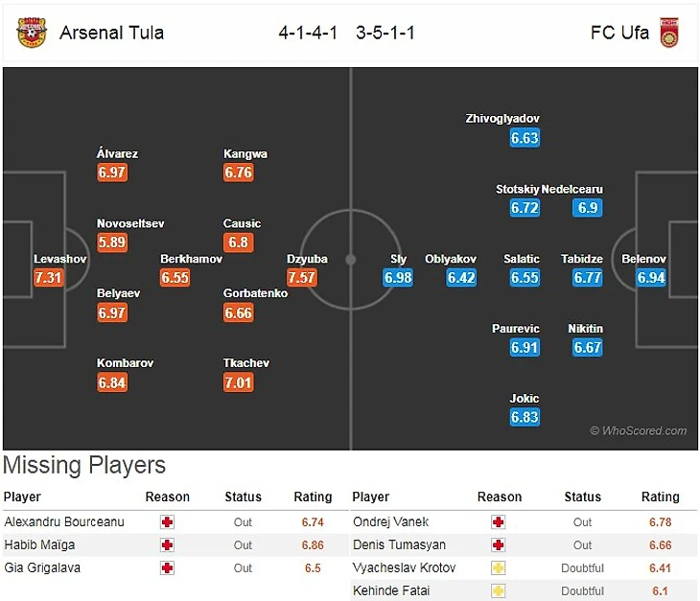The width and height of the screenshot is (700, 601).
Task: Click the WhoScored.com watermark
Action: point(639,431)
